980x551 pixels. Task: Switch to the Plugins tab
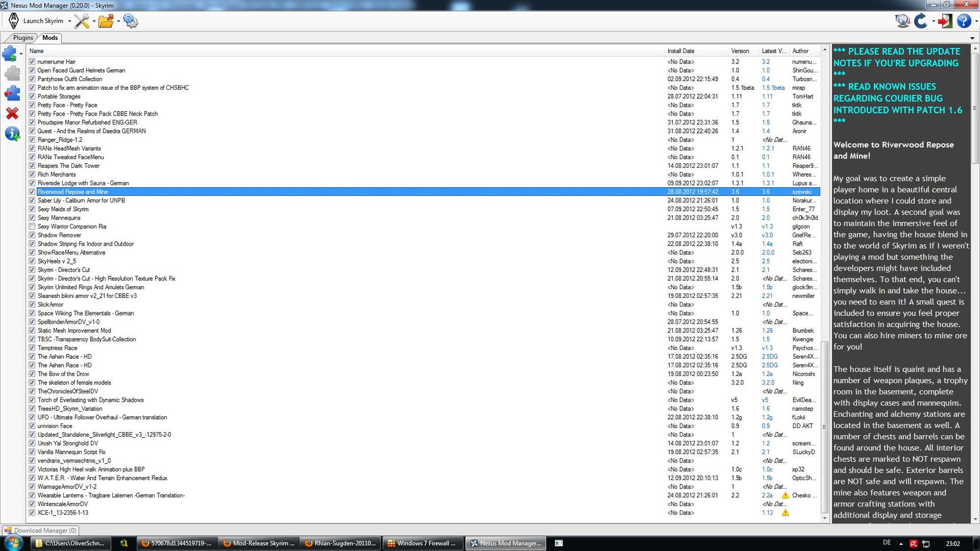[23, 38]
